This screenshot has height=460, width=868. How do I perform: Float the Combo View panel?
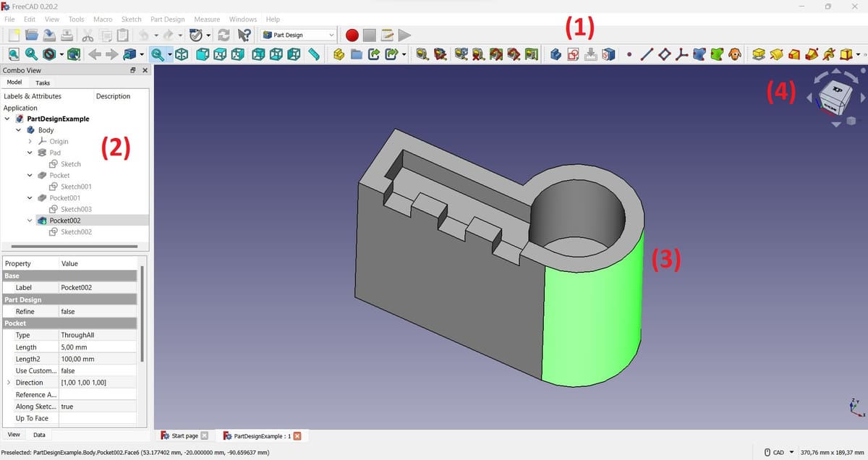133,70
